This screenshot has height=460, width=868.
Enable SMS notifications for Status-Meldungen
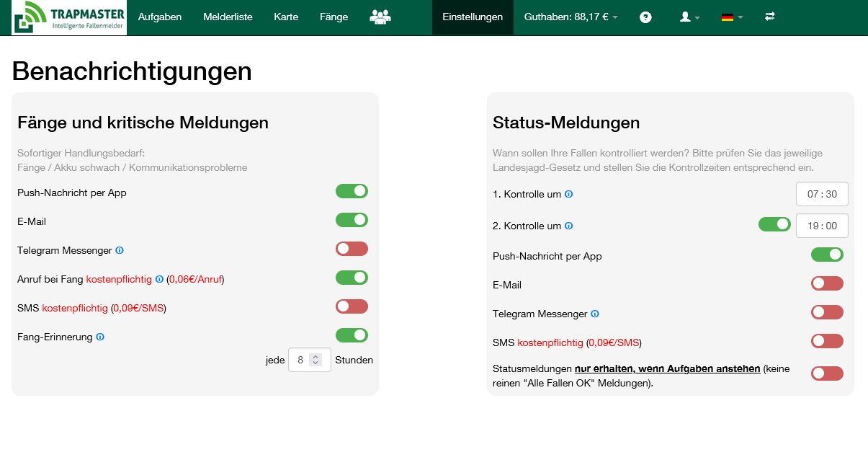click(x=827, y=341)
